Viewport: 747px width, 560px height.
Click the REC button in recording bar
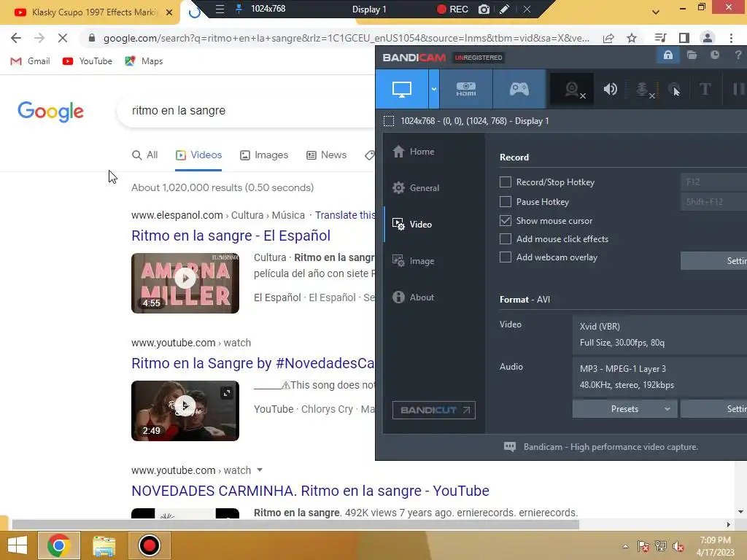tap(452, 9)
